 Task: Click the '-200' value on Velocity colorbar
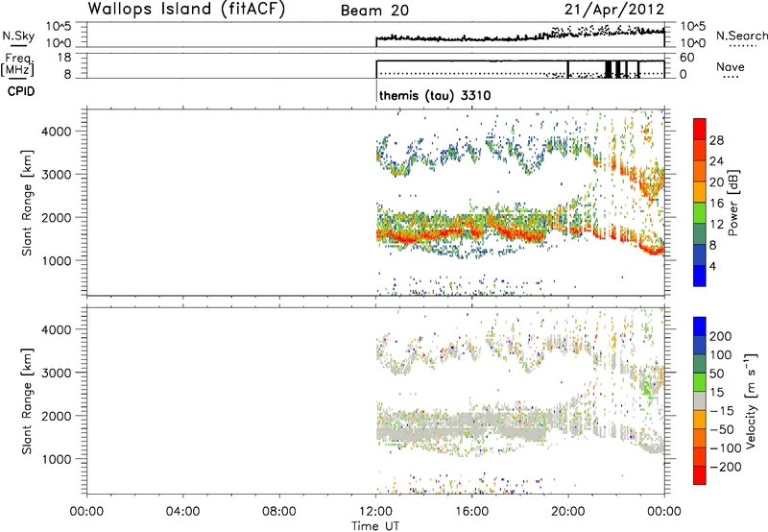[x=725, y=467]
